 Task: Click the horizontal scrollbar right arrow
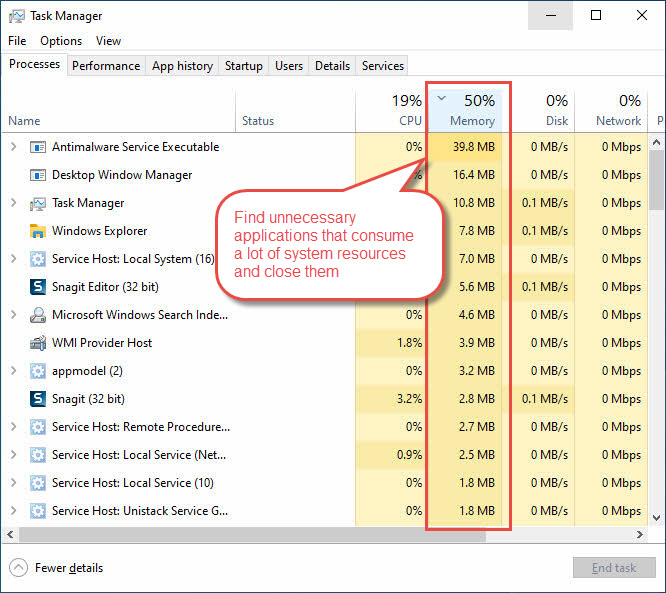click(640, 534)
